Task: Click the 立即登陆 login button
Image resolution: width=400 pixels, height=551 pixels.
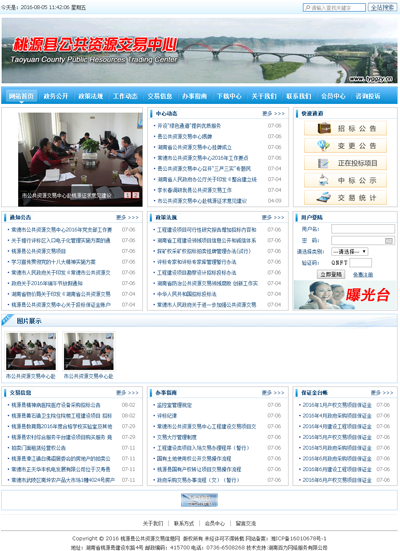Action: (x=331, y=274)
